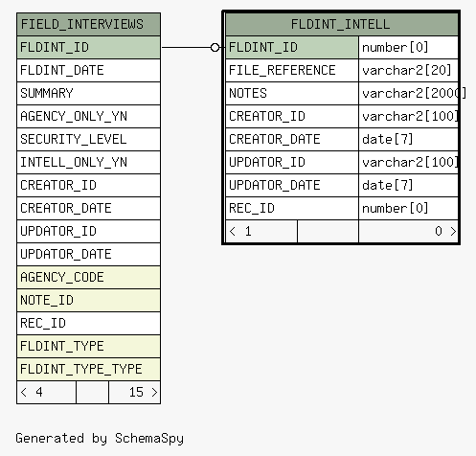Select the FLDINT_TYPE_TYPE column row
The width and height of the screenshot is (476, 456).
click(88, 370)
